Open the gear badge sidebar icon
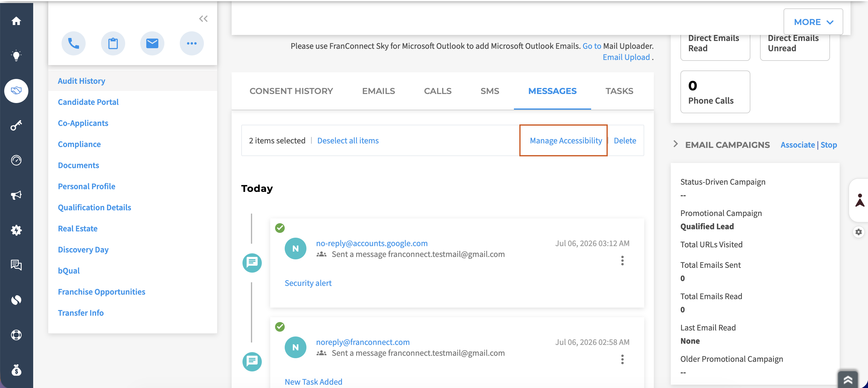The image size is (868, 388). (16, 230)
